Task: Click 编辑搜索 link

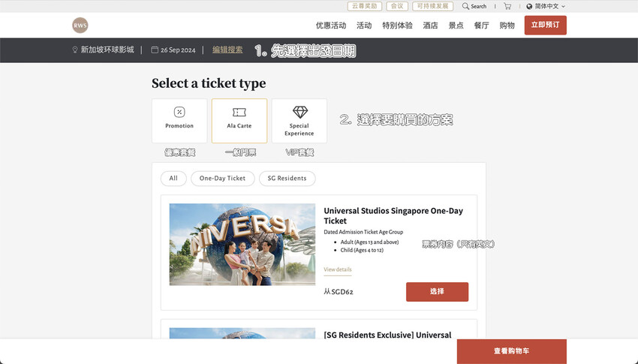Action: pyautogui.click(x=227, y=50)
